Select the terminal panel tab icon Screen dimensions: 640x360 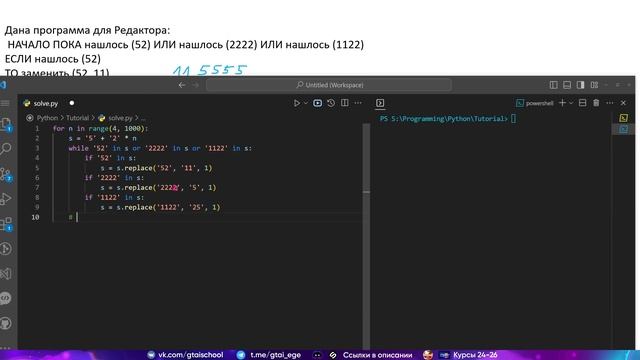pos(380,103)
